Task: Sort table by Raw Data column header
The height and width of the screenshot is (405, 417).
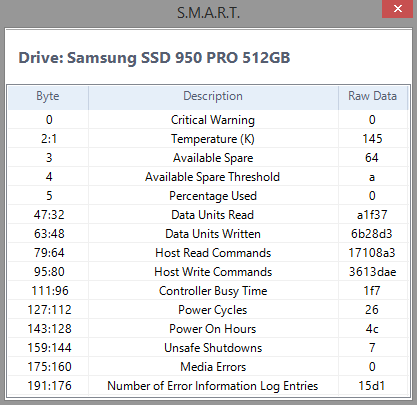Action: 373,96
